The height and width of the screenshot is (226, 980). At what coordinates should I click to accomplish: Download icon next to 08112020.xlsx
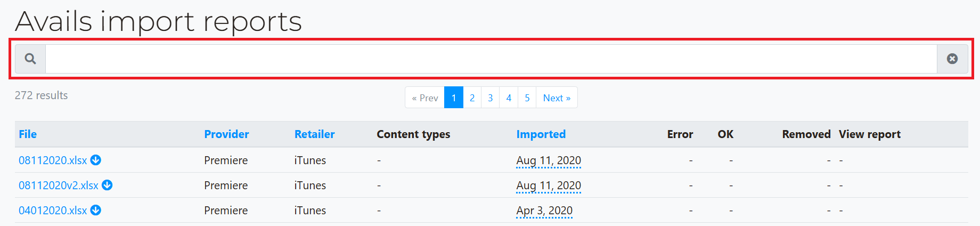tap(96, 160)
